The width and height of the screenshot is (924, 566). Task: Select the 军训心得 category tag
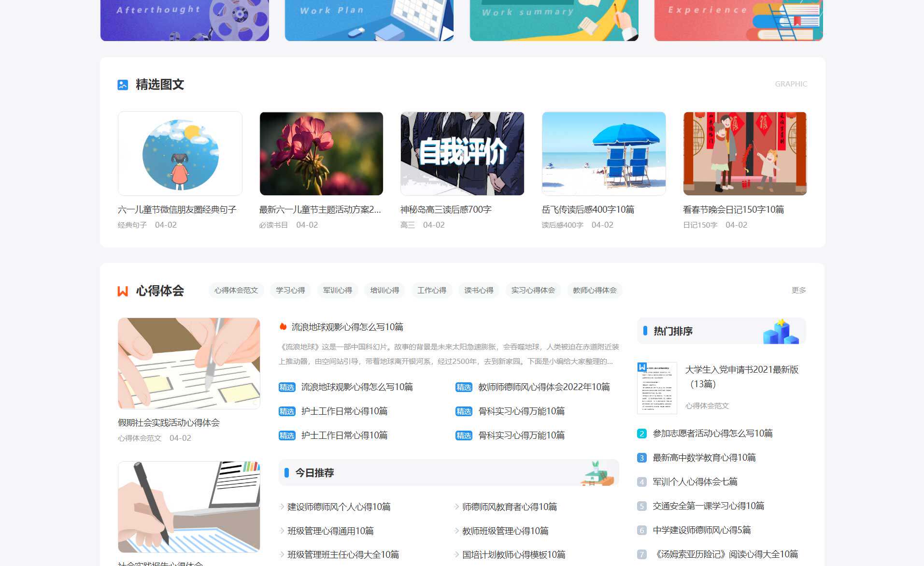(337, 290)
